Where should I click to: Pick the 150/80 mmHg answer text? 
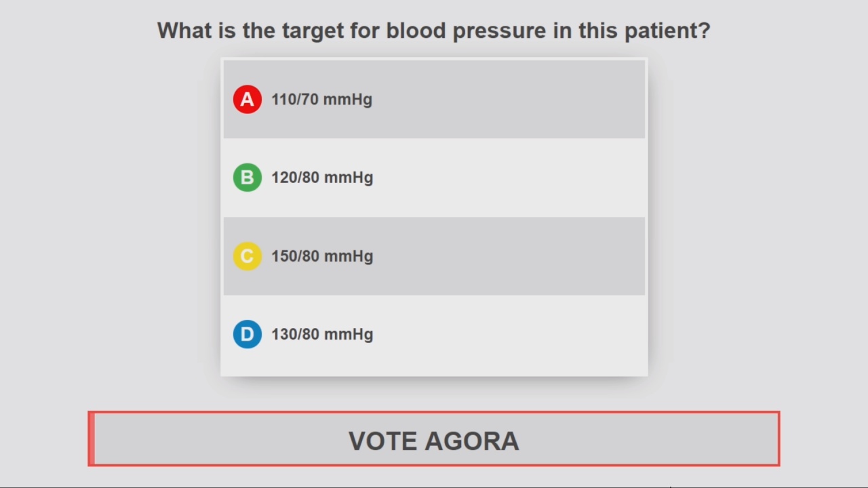click(322, 256)
